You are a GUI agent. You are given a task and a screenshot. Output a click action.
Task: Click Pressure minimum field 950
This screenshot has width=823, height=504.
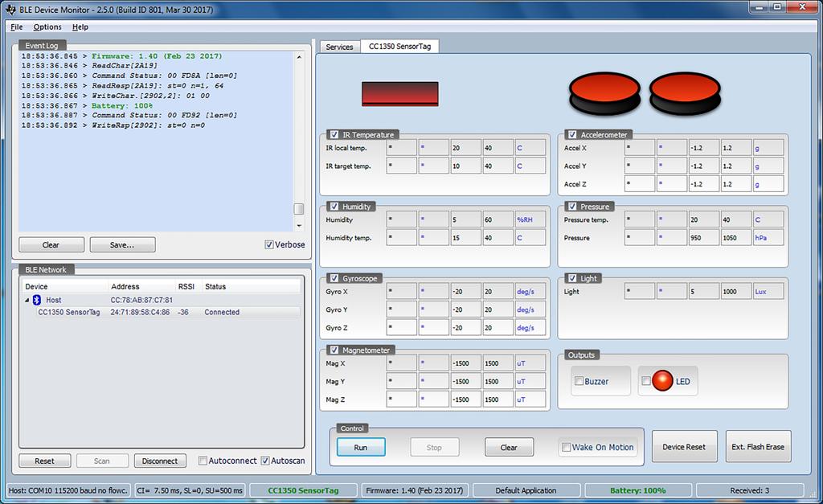(x=703, y=237)
